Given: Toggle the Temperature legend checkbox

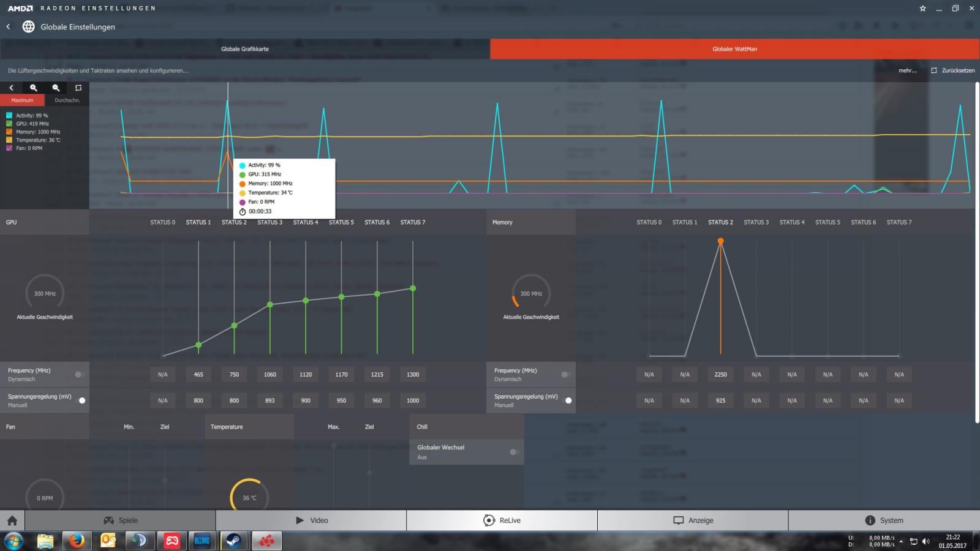Looking at the screenshot, I should (x=9, y=140).
